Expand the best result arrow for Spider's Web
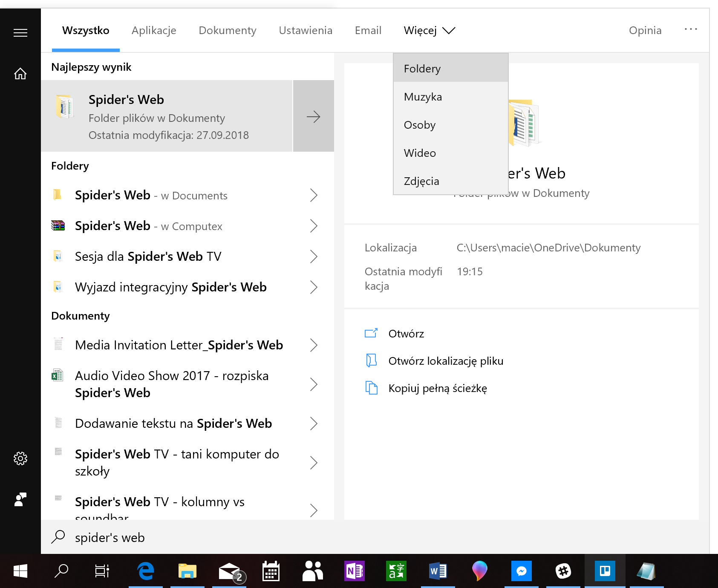 314,116
